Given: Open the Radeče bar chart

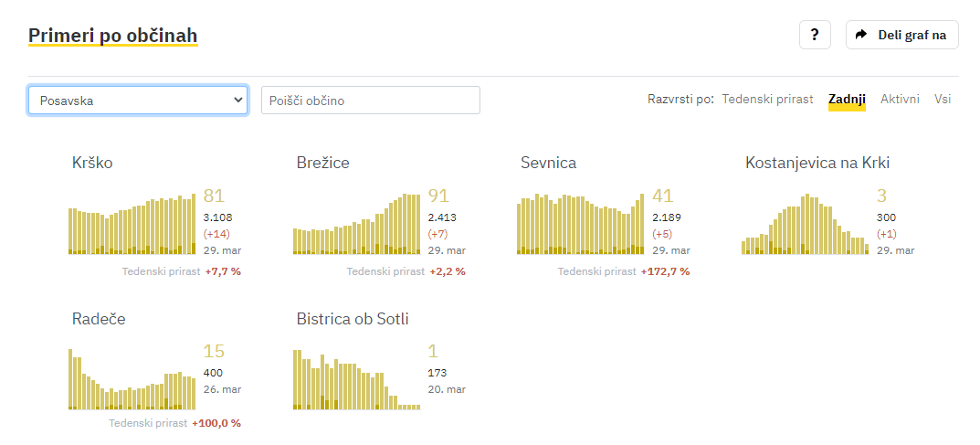Looking at the screenshot, I should (x=132, y=378).
